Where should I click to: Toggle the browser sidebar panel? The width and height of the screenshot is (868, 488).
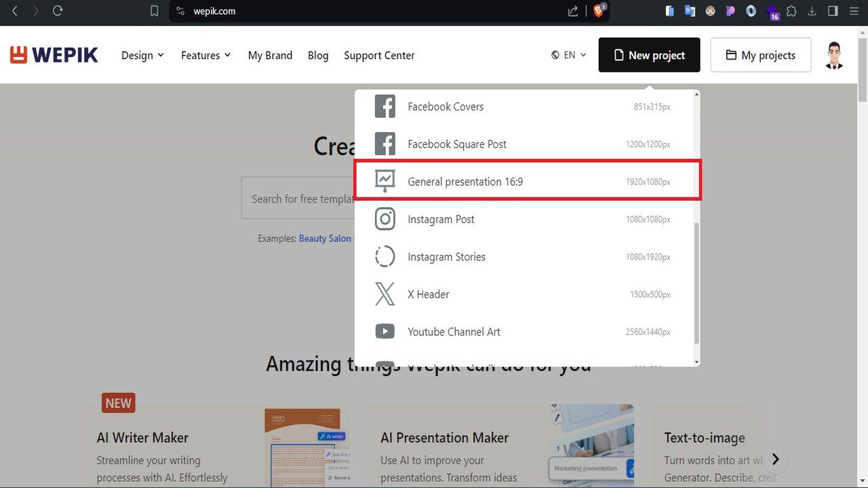click(833, 11)
